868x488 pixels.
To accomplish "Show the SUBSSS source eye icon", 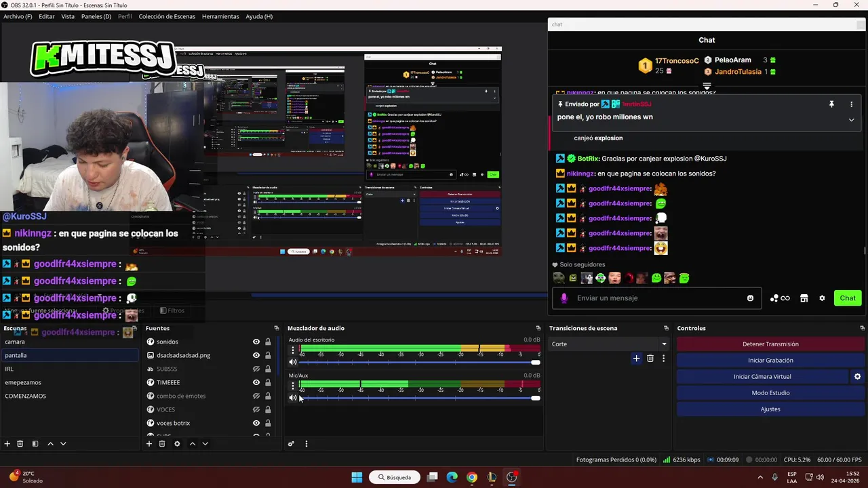I will [256, 369].
